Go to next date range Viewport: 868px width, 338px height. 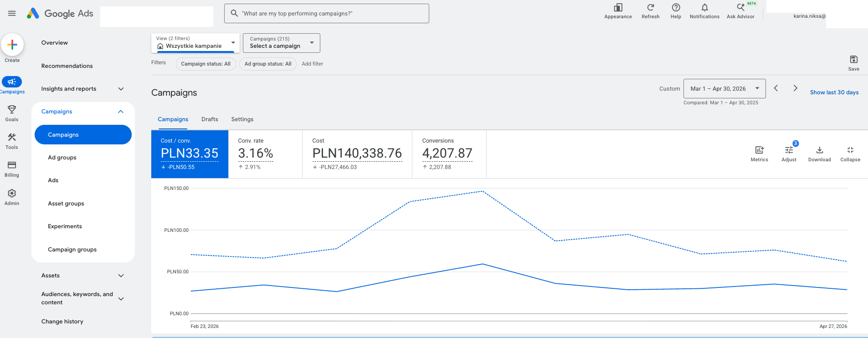click(x=795, y=88)
